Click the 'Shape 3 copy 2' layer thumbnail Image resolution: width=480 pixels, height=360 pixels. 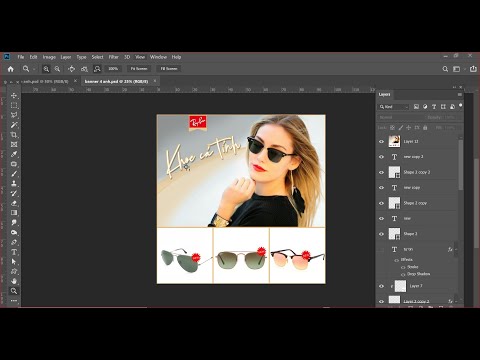(x=394, y=172)
